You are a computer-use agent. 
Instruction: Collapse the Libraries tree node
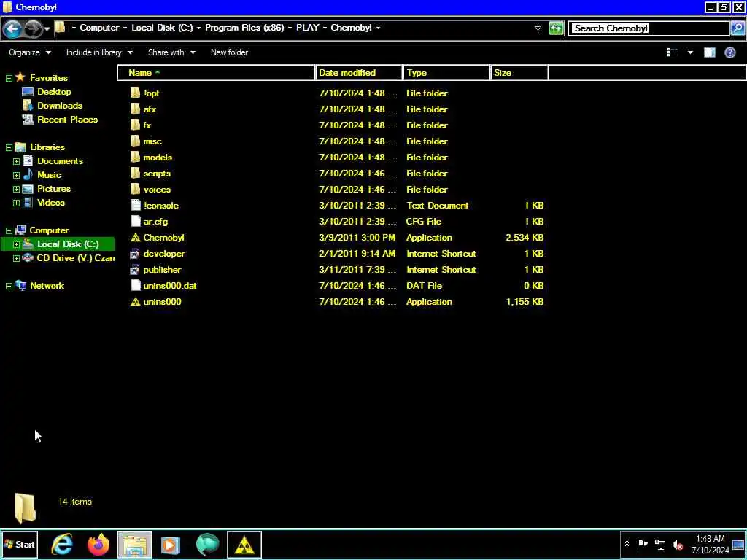(9, 147)
